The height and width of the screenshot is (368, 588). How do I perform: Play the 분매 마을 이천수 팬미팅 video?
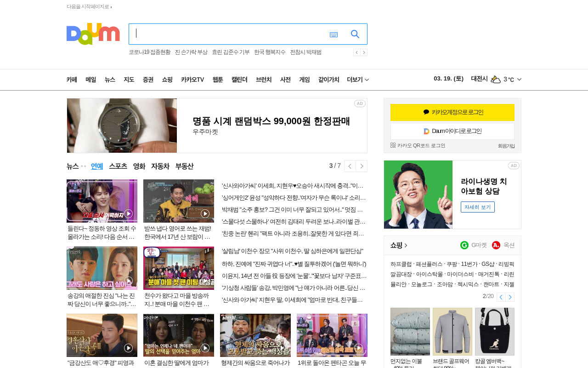(x=179, y=268)
